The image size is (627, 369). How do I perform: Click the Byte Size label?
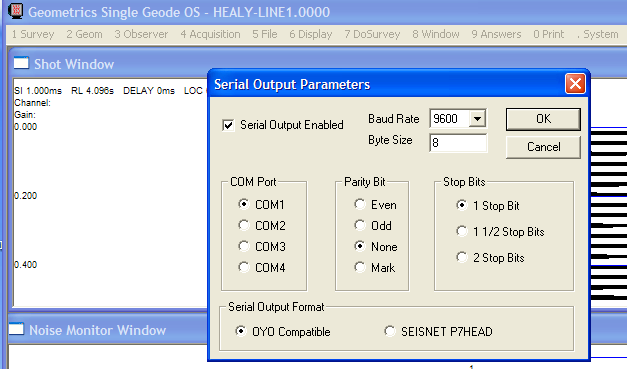(x=390, y=140)
